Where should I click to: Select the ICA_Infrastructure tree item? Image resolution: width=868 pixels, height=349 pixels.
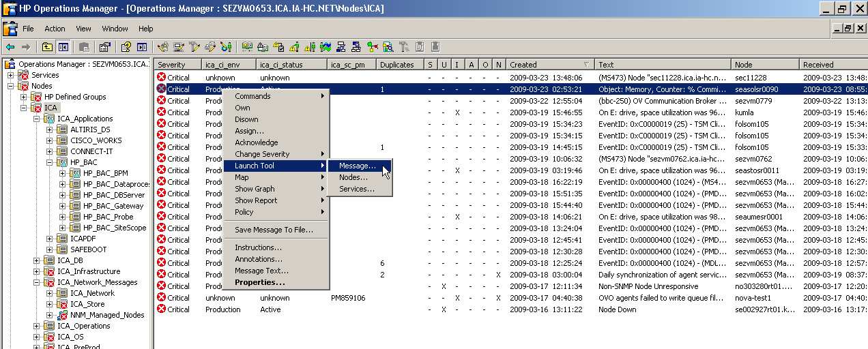89,271
